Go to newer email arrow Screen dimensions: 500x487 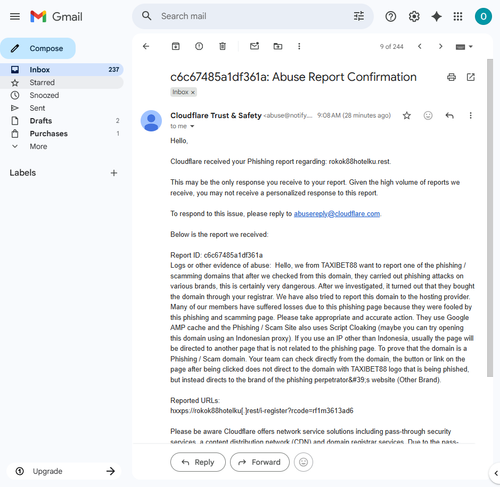(420, 46)
